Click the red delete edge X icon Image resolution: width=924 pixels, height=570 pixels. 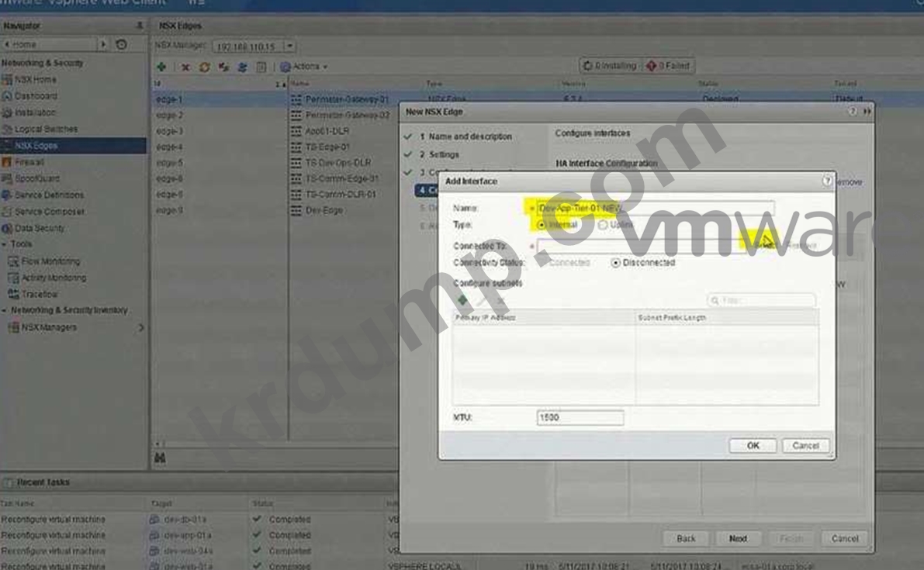185,67
